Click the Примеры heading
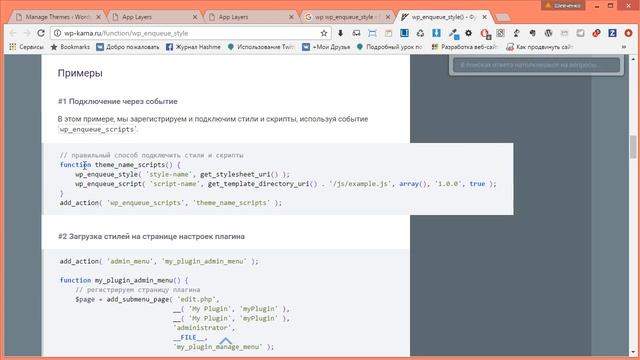Viewport: 640px width, 360px height. (x=80, y=73)
